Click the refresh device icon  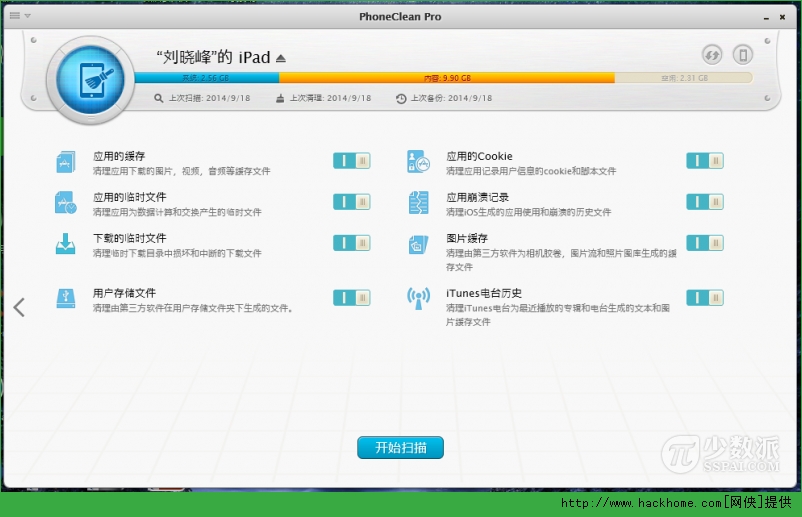click(712, 55)
